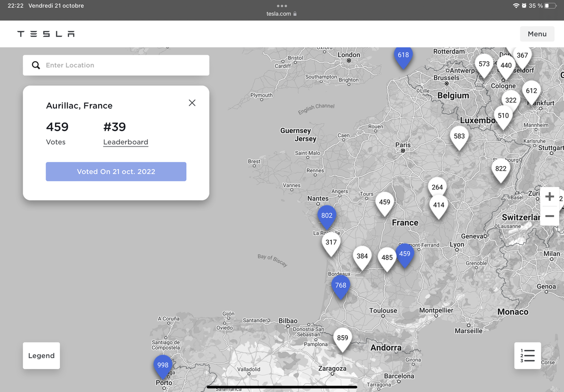The image size is (564, 392).
Task: Click the Enter Location search field
Action: (116, 65)
